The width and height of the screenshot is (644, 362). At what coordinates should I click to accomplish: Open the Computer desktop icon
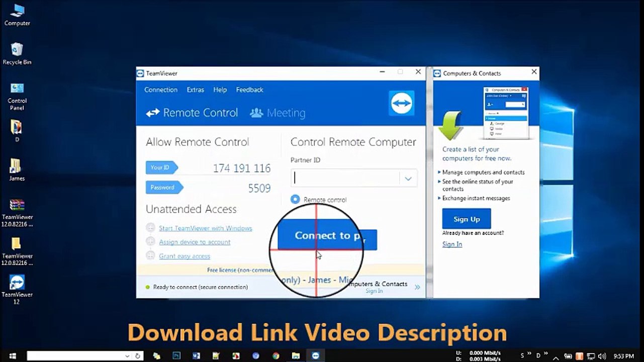pyautogui.click(x=17, y=15)
